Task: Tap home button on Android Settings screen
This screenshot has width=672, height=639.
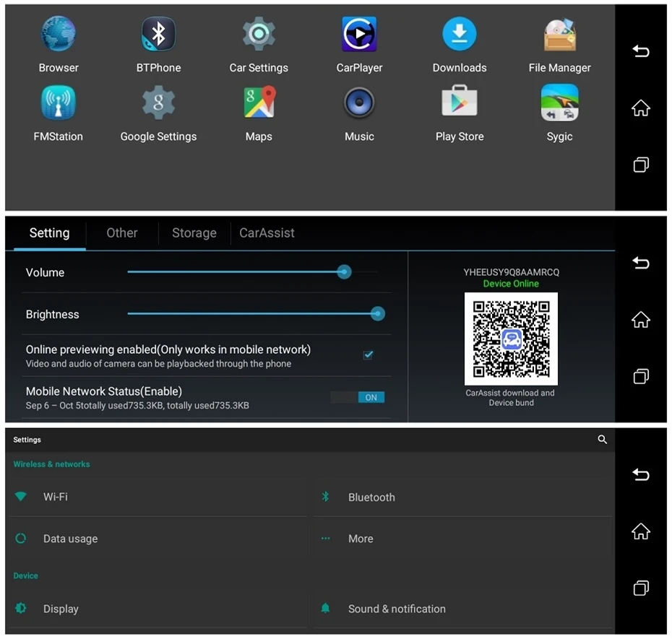Action: [641, 531]
